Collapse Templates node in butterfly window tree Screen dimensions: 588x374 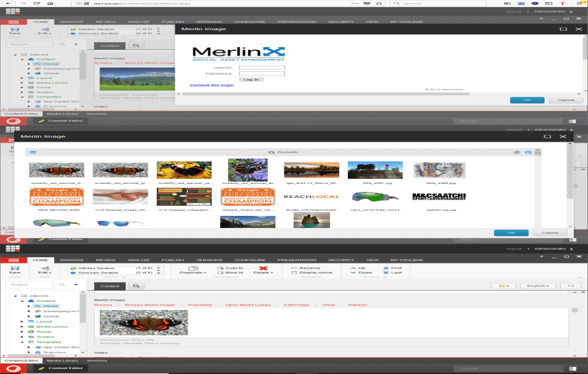22,342
